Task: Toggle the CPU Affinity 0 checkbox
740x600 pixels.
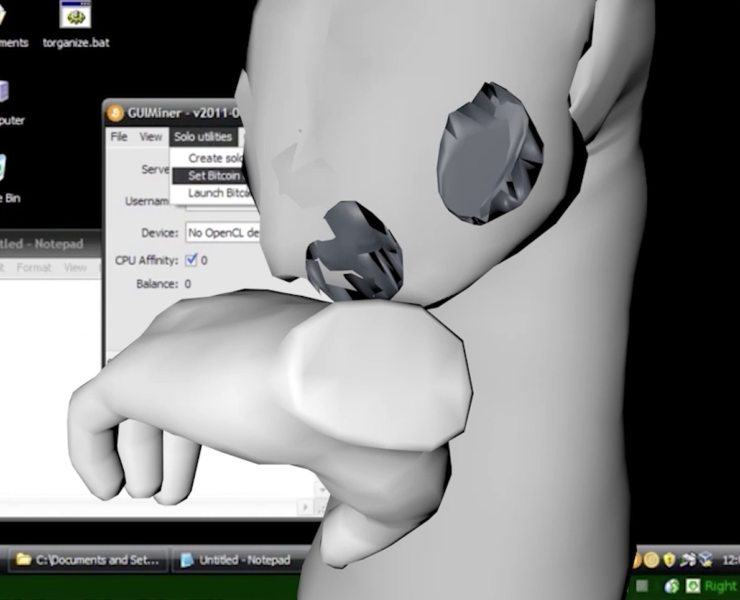Action: 191,260
